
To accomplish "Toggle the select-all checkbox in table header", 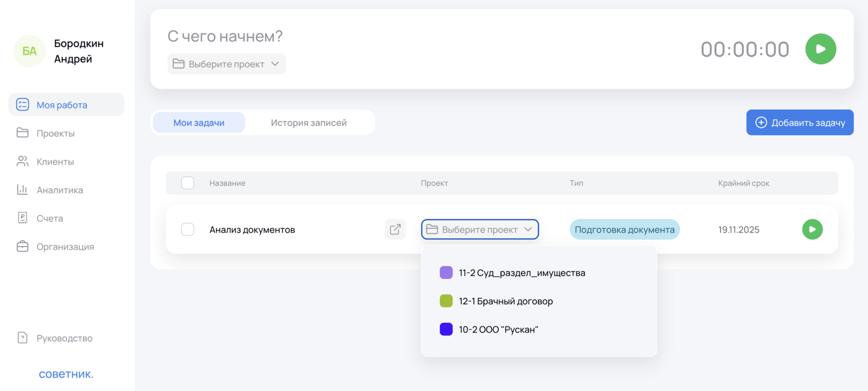I will point(188,183).
